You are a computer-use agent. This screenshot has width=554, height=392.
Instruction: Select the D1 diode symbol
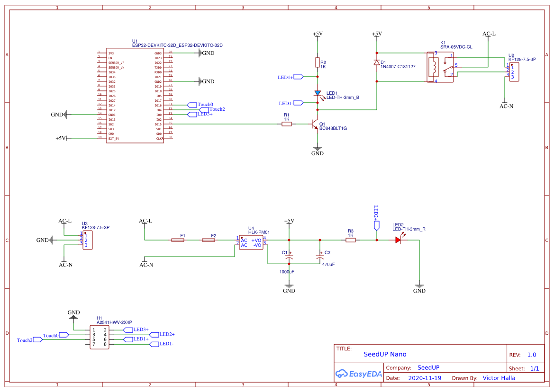[x=377, y=62]
